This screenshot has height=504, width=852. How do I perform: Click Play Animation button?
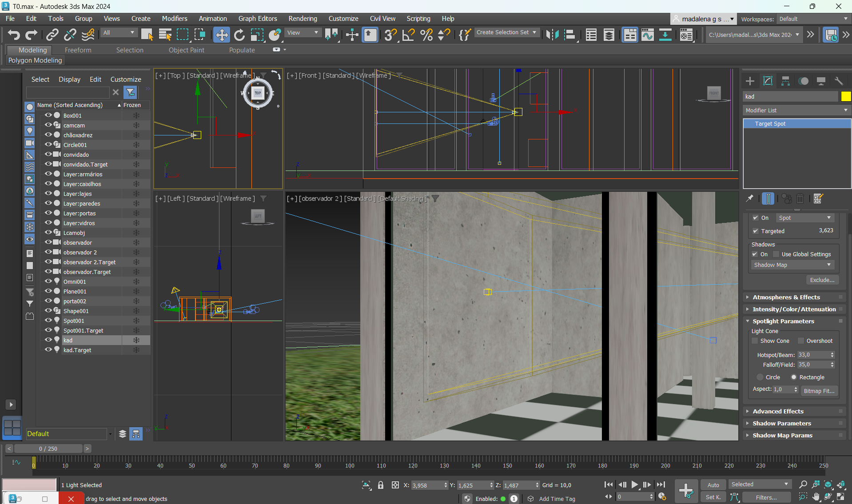click(634, 485)
